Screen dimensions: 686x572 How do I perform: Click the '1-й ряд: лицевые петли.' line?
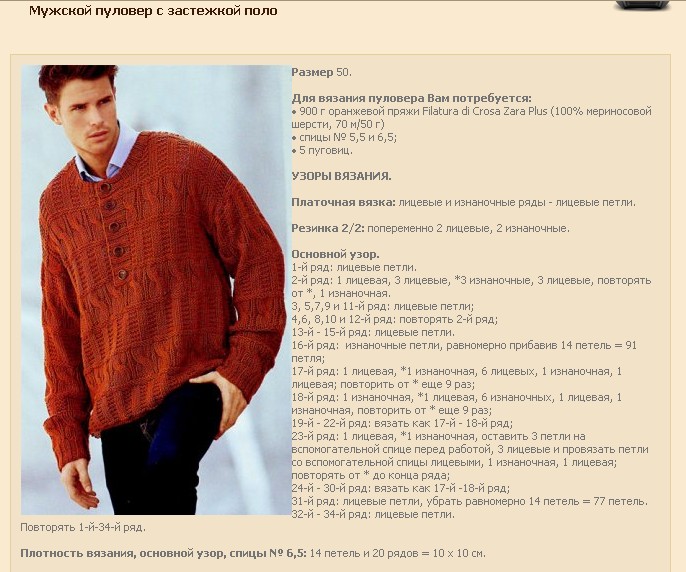354,267
